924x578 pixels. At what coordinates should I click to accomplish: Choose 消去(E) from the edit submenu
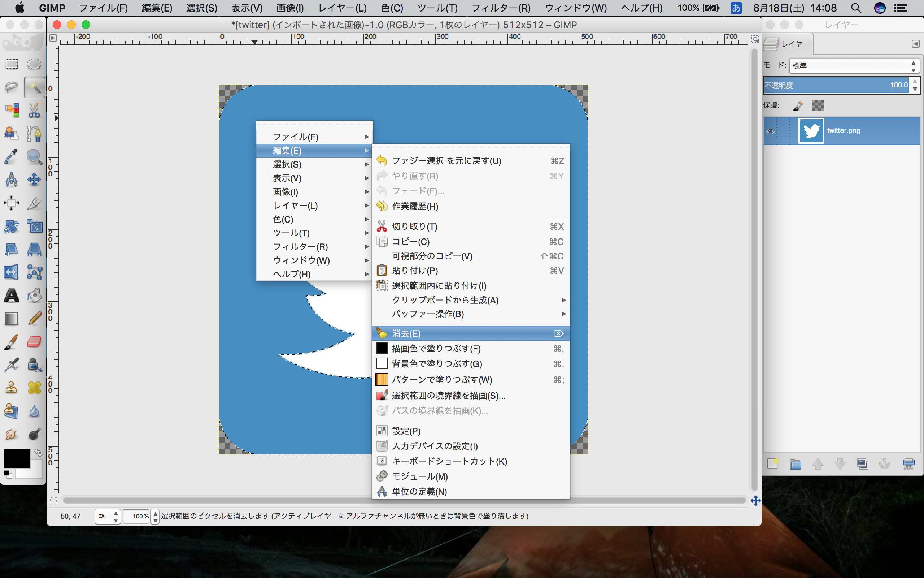point(471,333)
